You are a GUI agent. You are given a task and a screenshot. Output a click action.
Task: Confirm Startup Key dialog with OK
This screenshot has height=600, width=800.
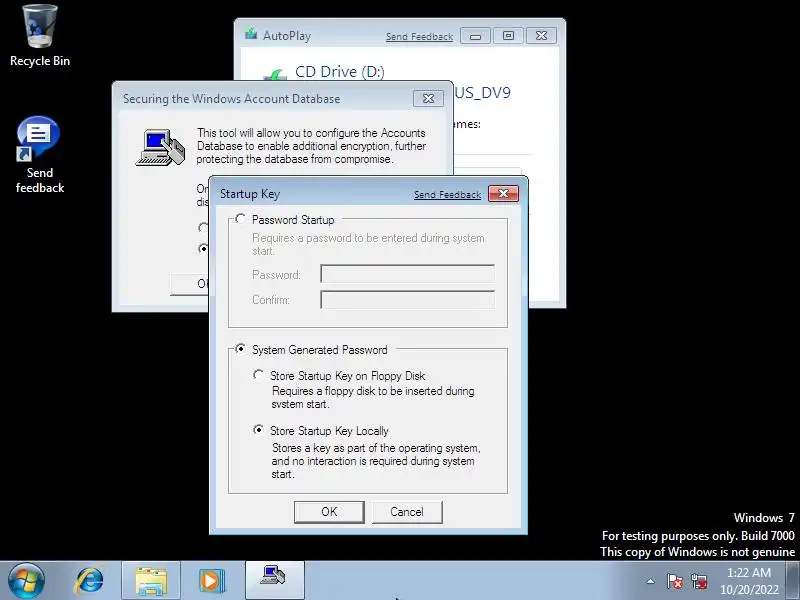tap(329, 512)
